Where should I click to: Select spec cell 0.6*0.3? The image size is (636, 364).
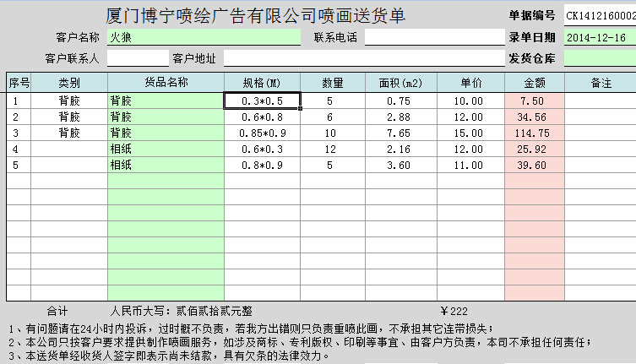click(262, 149)
